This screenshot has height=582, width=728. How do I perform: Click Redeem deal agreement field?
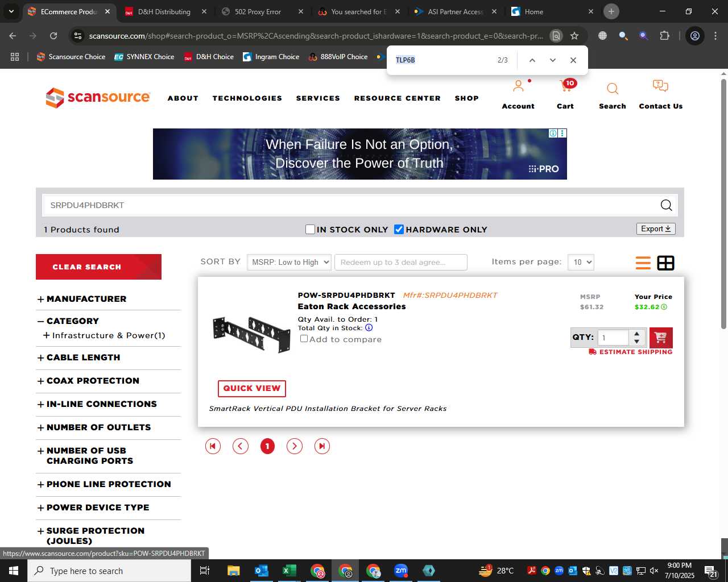[401, 262]
